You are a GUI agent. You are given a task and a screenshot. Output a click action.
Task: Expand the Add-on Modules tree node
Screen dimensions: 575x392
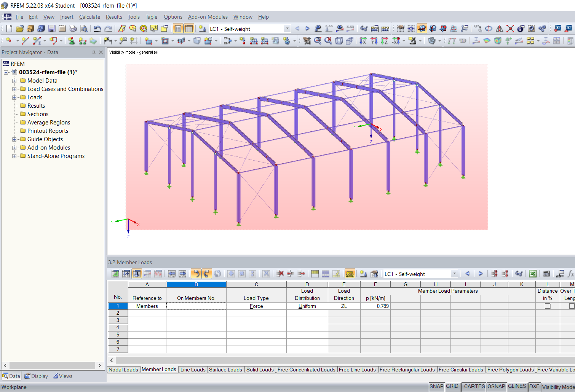pyautogui.click(x=14, y=148)
